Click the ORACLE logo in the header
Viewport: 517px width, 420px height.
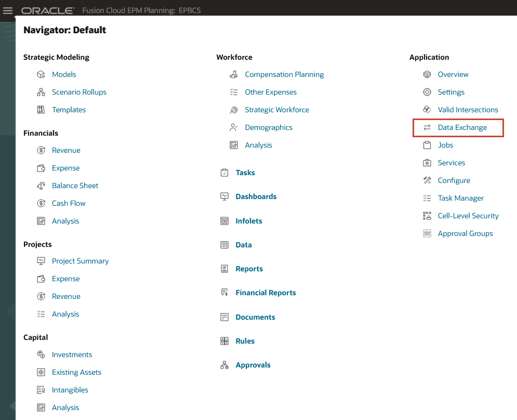47,9
